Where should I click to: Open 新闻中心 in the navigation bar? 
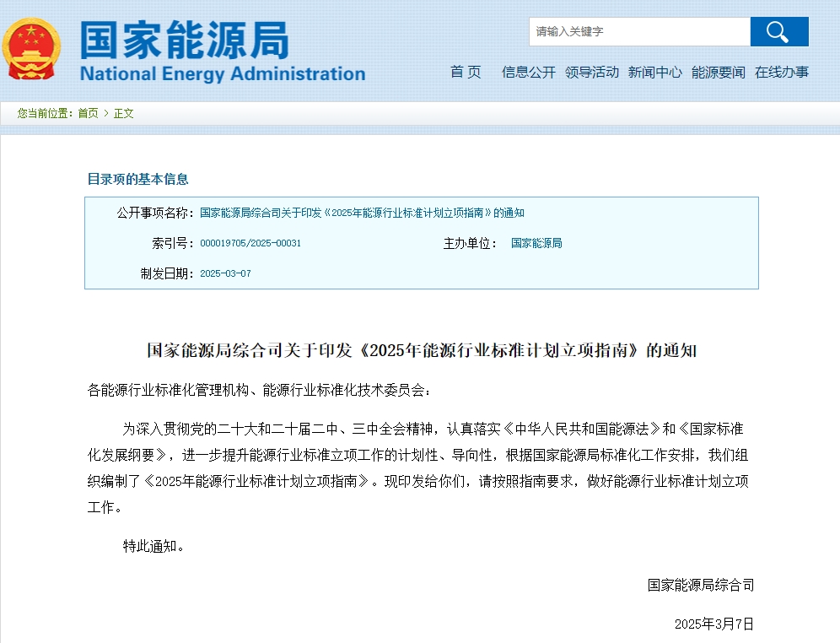[x=654, y=72]
